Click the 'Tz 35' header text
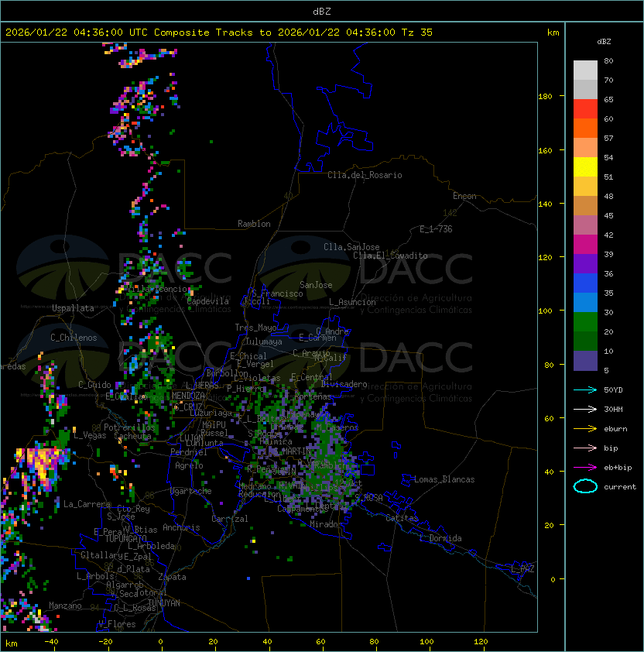This screenshot has height=652, width=644. pyautogui.click(x=417, y=33)
